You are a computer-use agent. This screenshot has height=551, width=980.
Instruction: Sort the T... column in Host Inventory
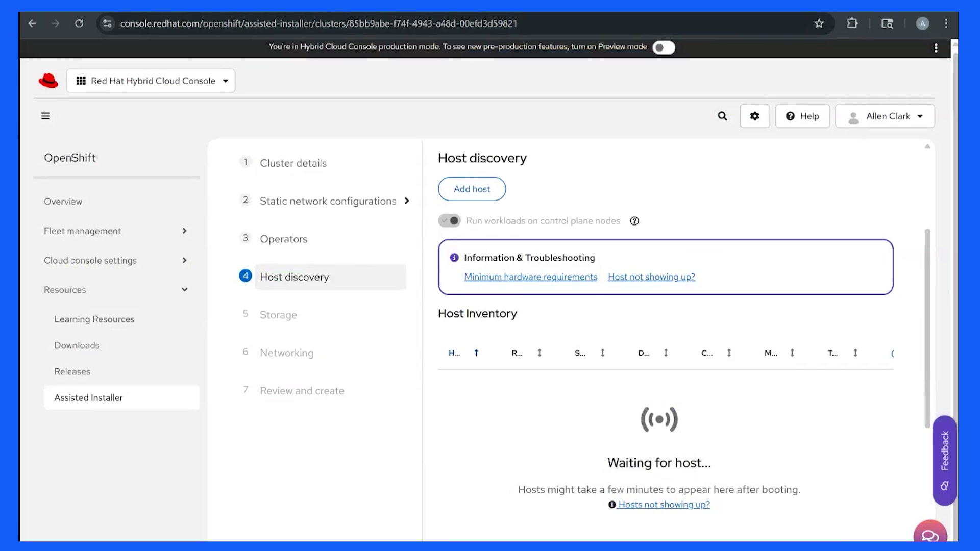tap(856, 353)
